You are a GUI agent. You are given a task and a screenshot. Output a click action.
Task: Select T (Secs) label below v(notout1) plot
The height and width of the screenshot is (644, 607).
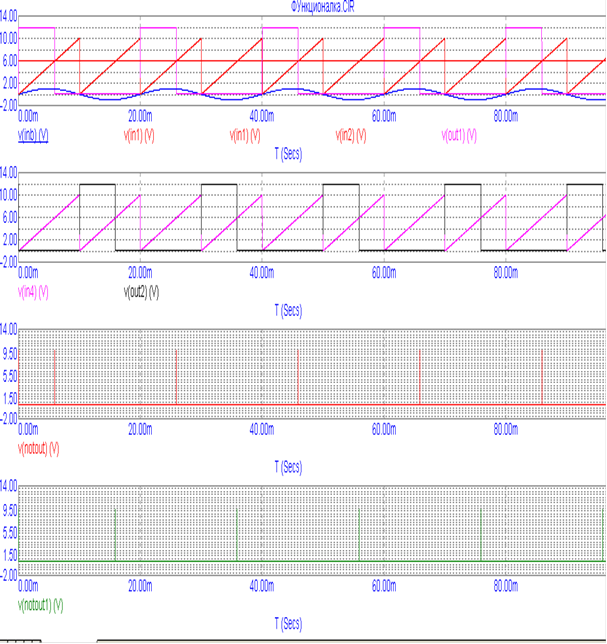[x=288, y=624]
